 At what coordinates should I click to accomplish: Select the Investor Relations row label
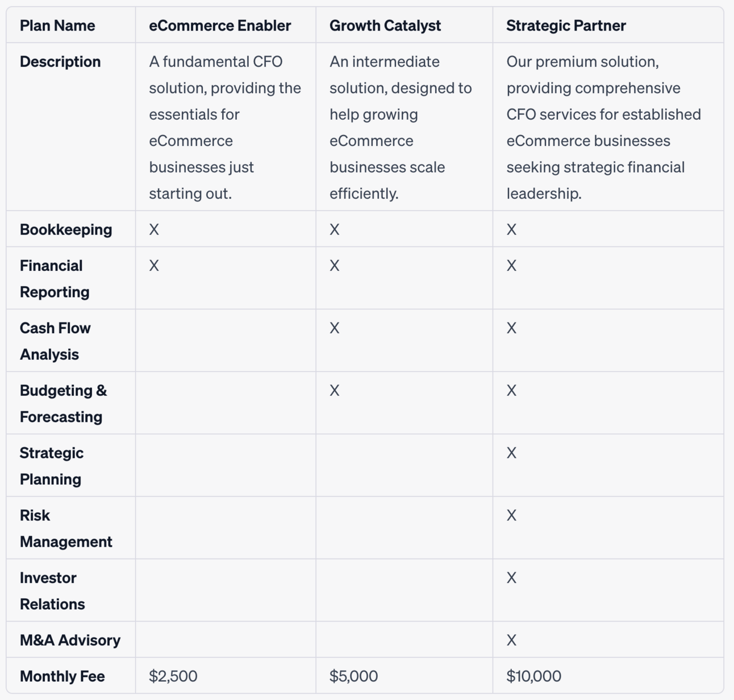click(x=52, y=591)
